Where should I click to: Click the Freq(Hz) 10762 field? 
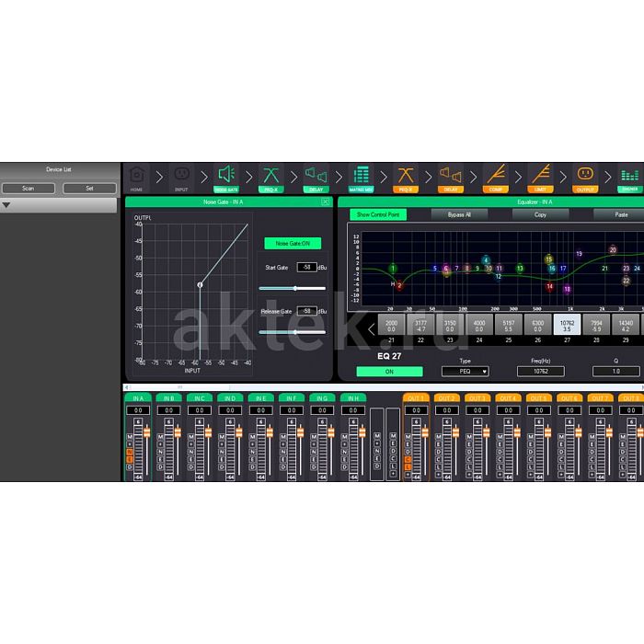(x=541, y=372)
